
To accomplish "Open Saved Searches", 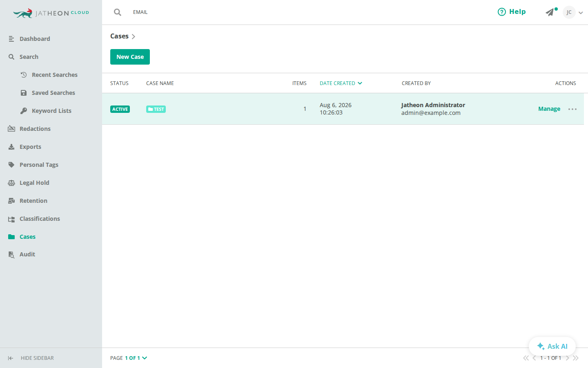I will 53,93.
